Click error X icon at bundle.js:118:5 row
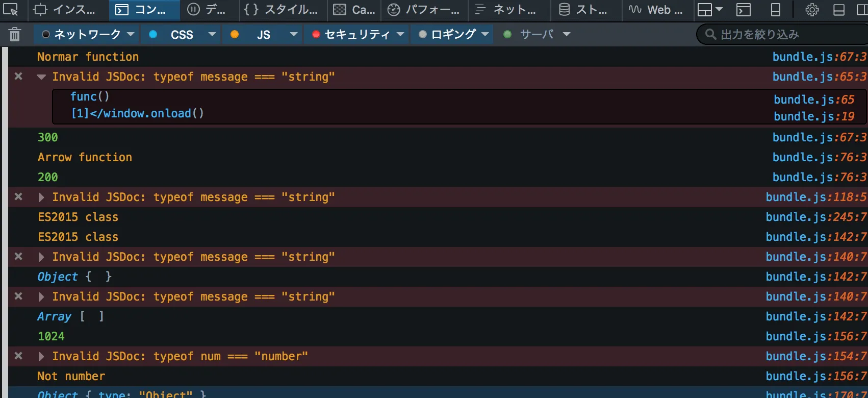The image size is (868, 398). coord(18,196)
